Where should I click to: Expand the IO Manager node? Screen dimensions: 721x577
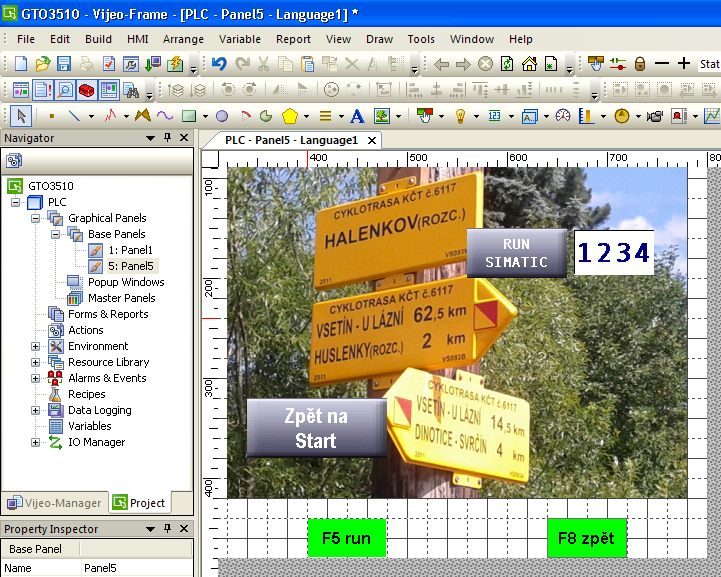[x=35, y=442]
